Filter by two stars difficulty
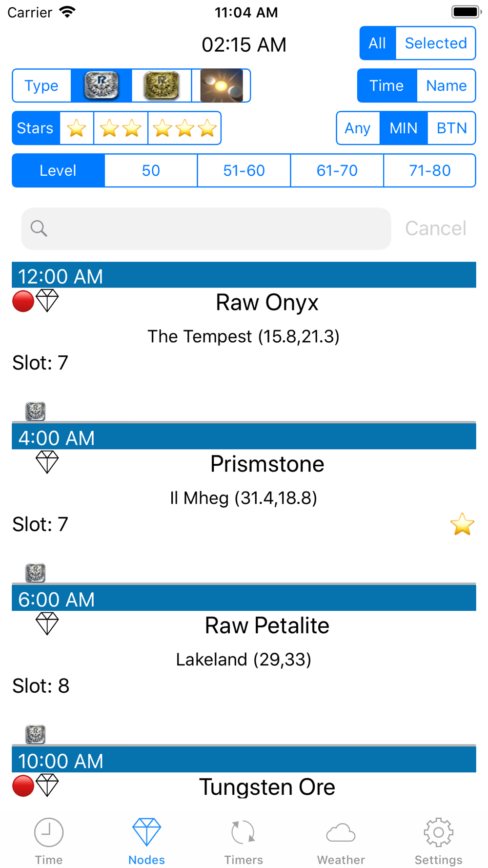 coord(121,128)
